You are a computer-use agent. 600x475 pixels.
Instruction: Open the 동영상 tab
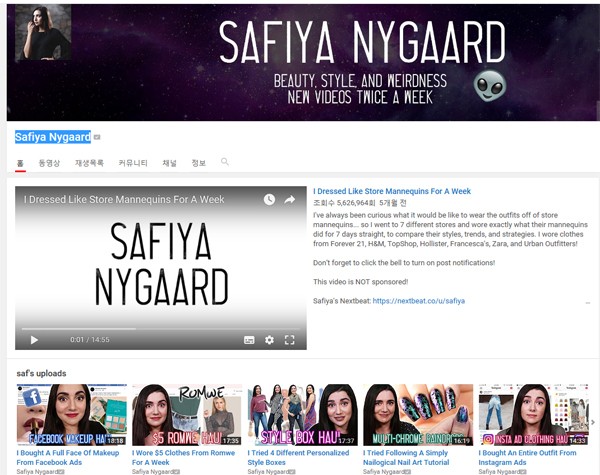point(49,163)
